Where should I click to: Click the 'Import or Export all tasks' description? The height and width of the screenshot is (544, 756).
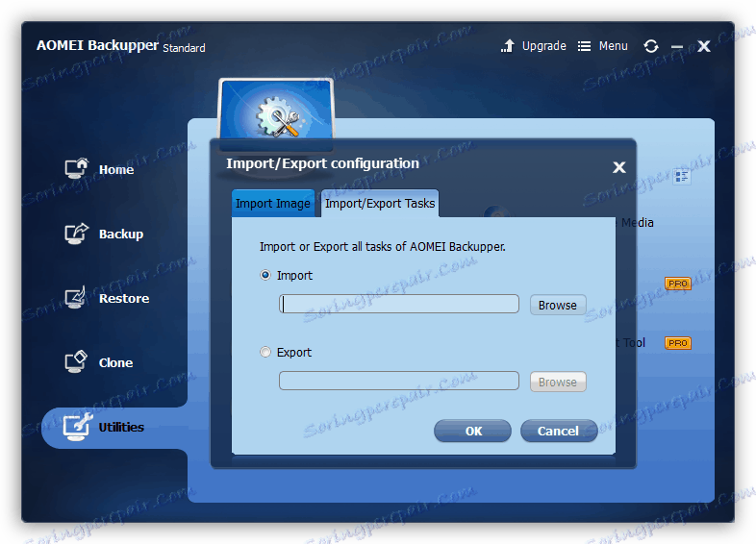click(383, 247)
